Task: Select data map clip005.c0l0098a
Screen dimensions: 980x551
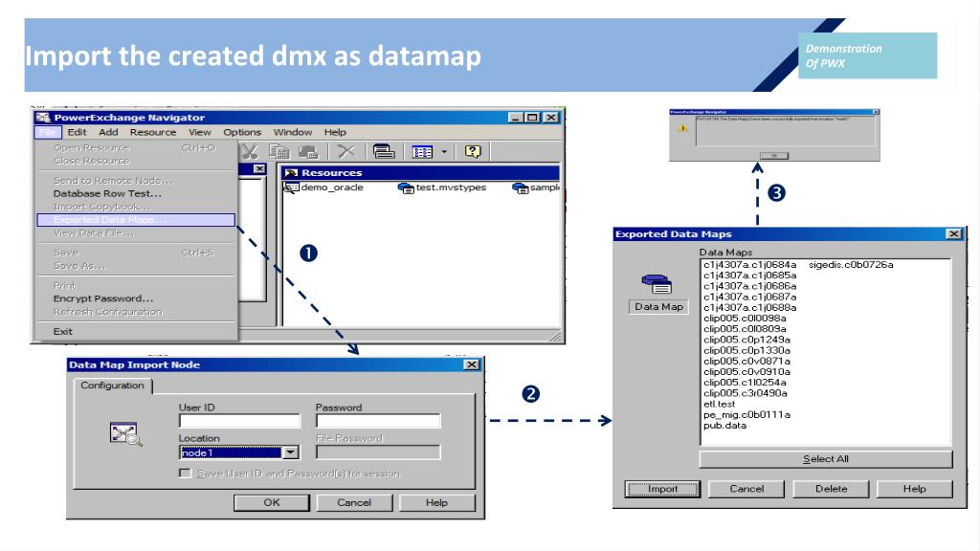Action: 745,318
